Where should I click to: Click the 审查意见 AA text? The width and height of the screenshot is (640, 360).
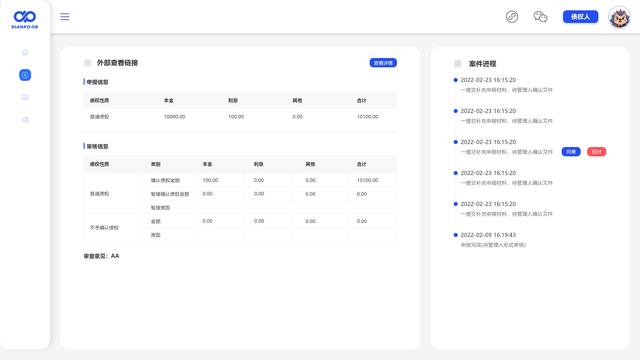coord(101,256)
